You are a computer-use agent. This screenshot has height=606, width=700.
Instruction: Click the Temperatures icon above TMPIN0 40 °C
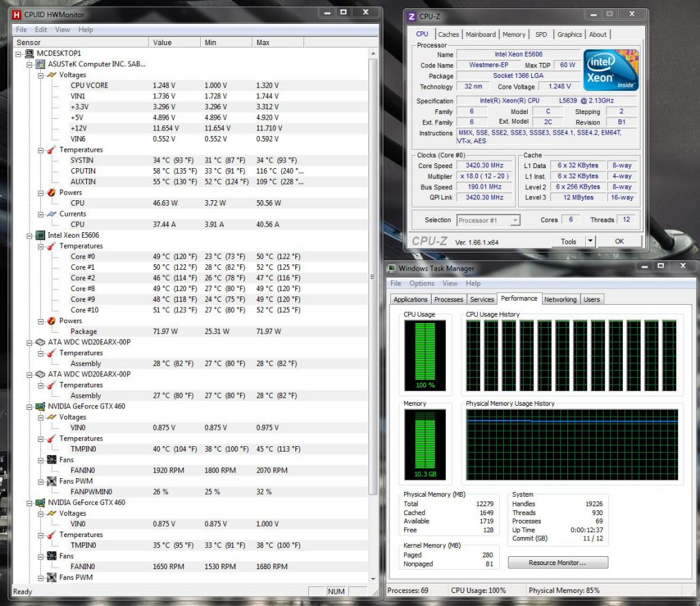pos(52,439)
